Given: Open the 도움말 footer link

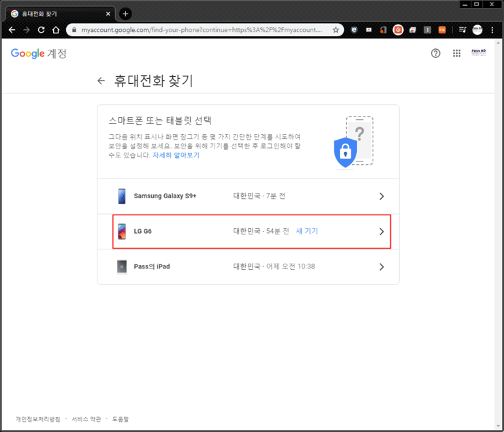Looking at the screenshot, I should [x=121, y=419].
